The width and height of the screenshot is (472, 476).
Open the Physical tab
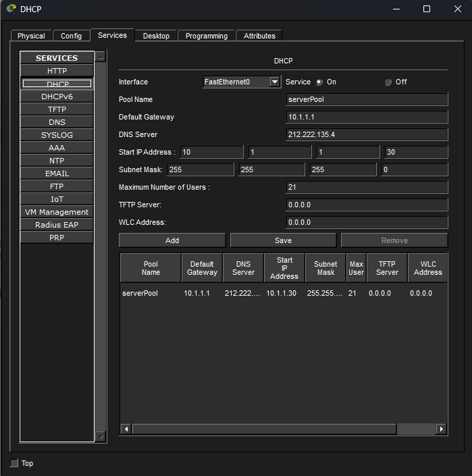coord(31,36)
